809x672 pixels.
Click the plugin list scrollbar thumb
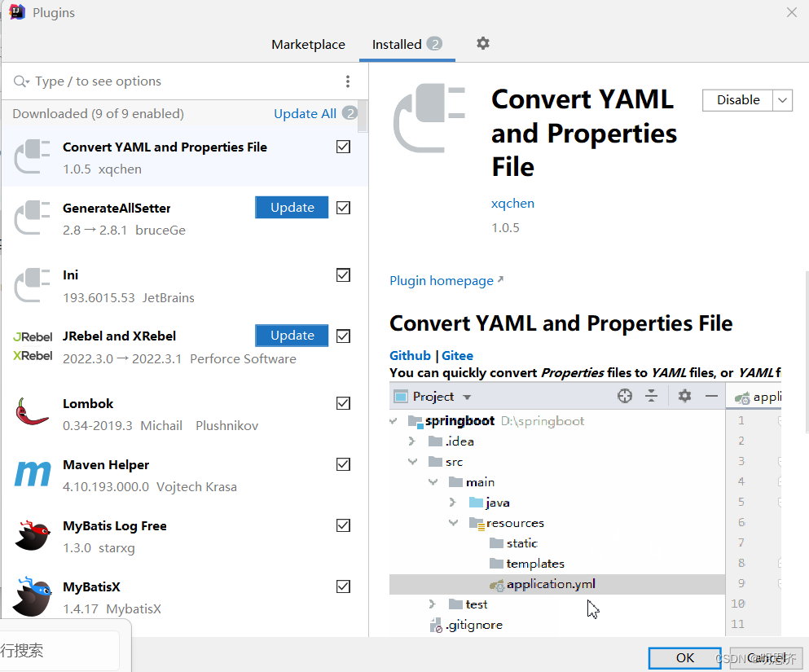tap(363, 116)
